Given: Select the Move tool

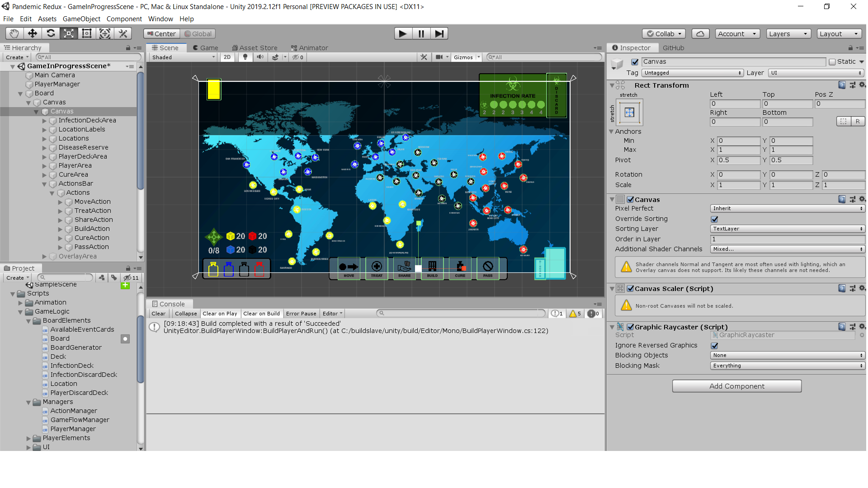Looking at the screenshot, I should click(x=33, y=33).
